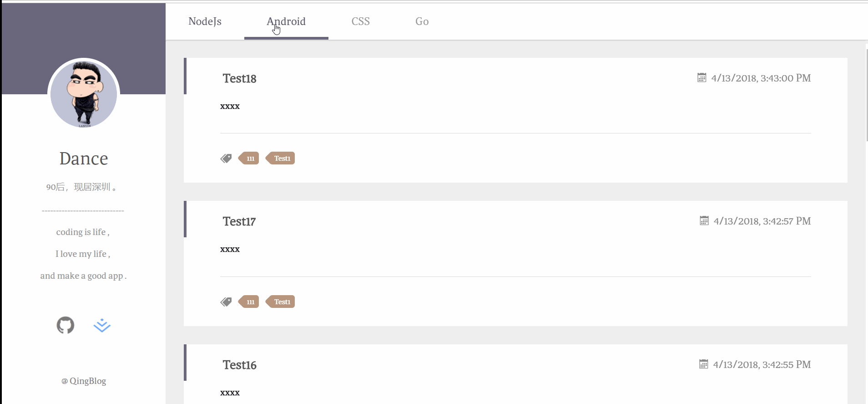The height and width of the screenshot is (404, 868).
Task: Select the Test1 tag on Test18
Action: [x=280, y=158]
